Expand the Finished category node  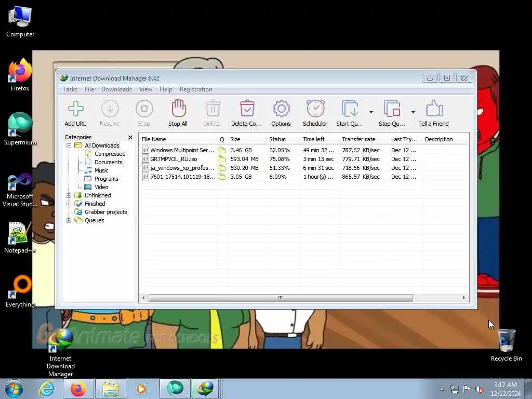click(69, 204)
